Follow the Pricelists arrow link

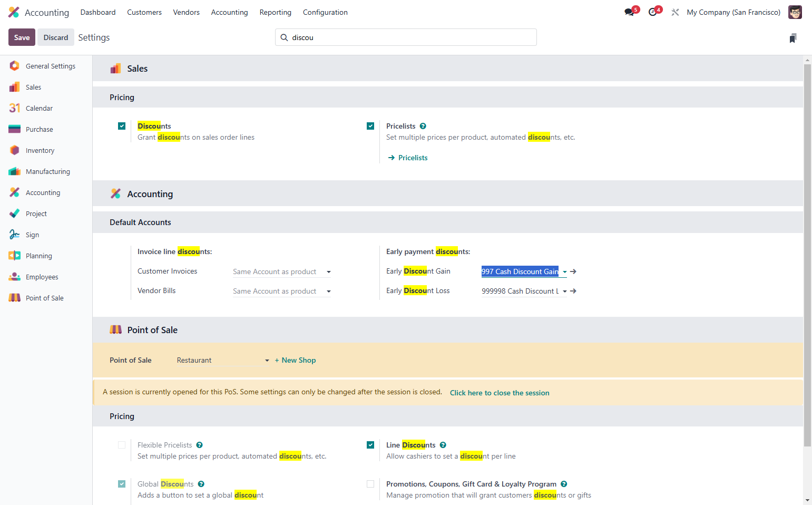(x=408, y=158)
